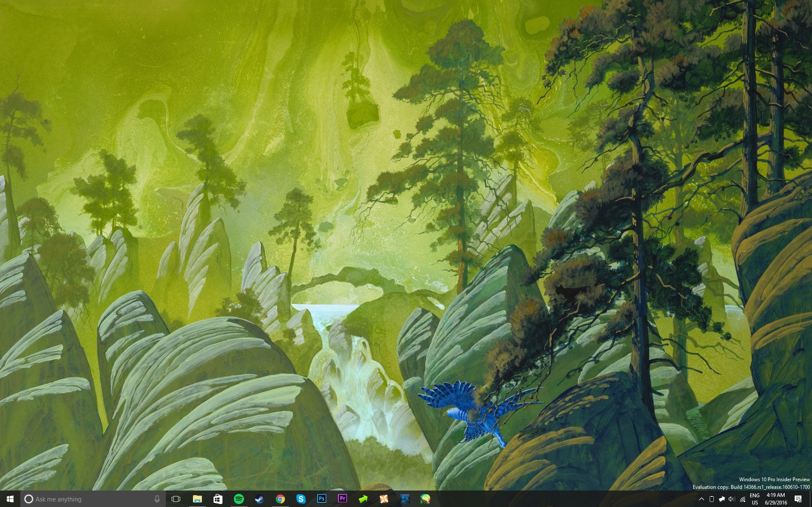Open Skype from the taskbar
Screen dimensions: 812x507
(301, 499)
